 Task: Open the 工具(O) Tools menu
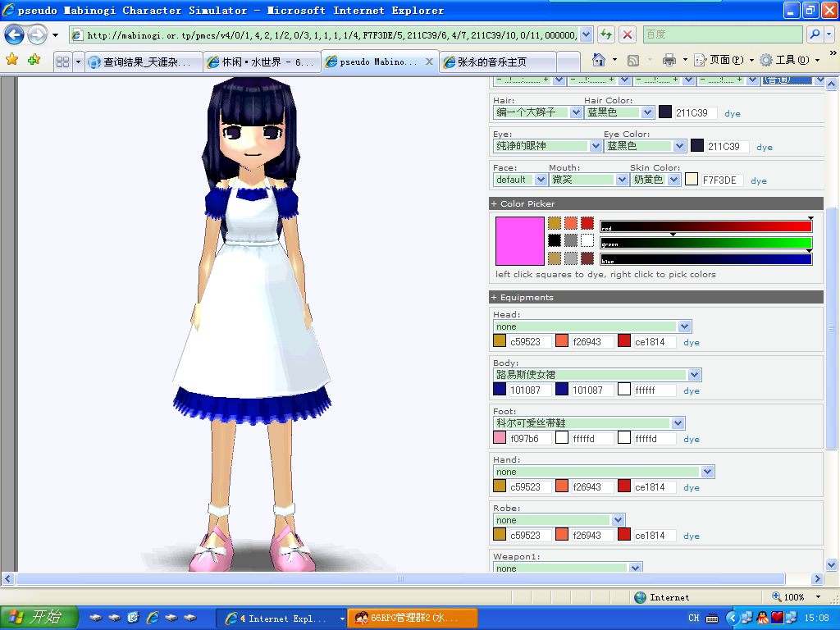click(x=790, y=60)
